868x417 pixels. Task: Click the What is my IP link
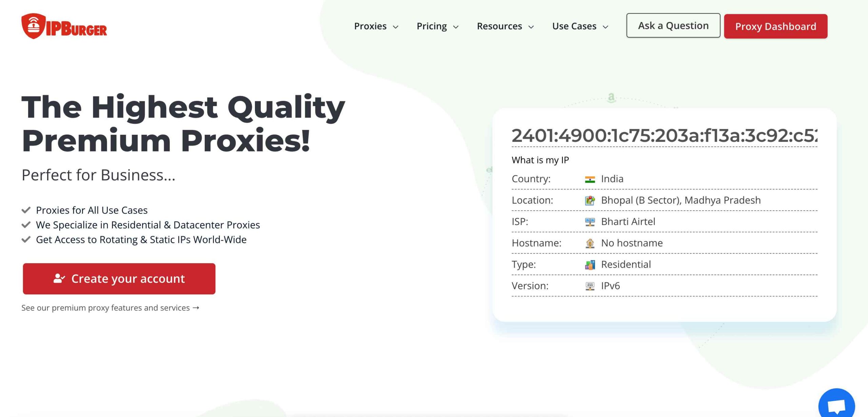pos(540,160)
